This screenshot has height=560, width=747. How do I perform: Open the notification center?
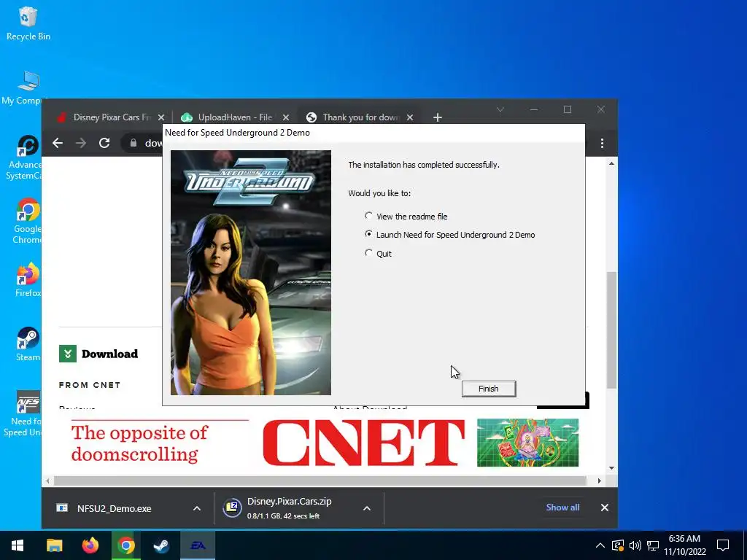[723, 545]
